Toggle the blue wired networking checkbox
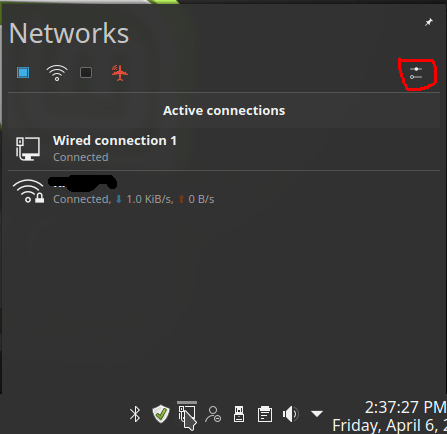The height and width of the screenshot is (434, 447). (x=23, y=72)
